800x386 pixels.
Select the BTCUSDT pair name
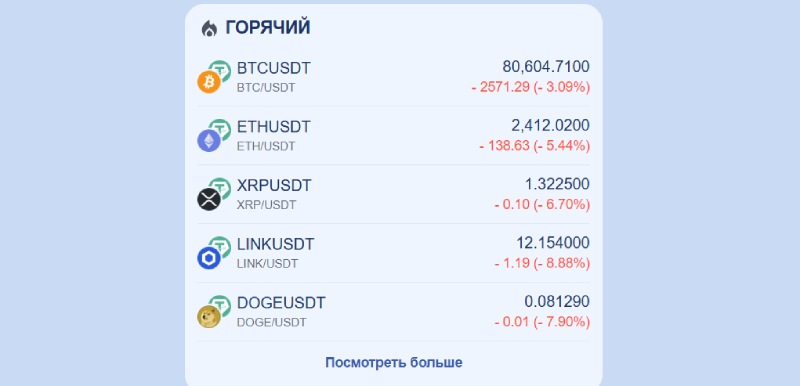coord(273,68)
